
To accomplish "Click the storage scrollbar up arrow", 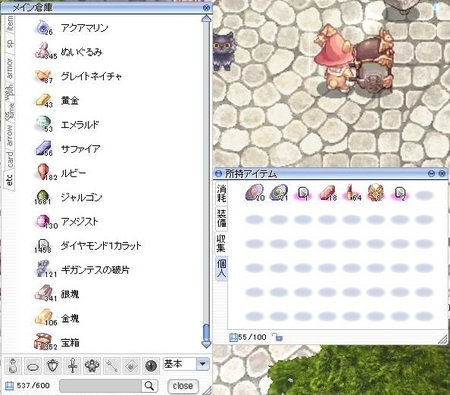I will [206, 19].
